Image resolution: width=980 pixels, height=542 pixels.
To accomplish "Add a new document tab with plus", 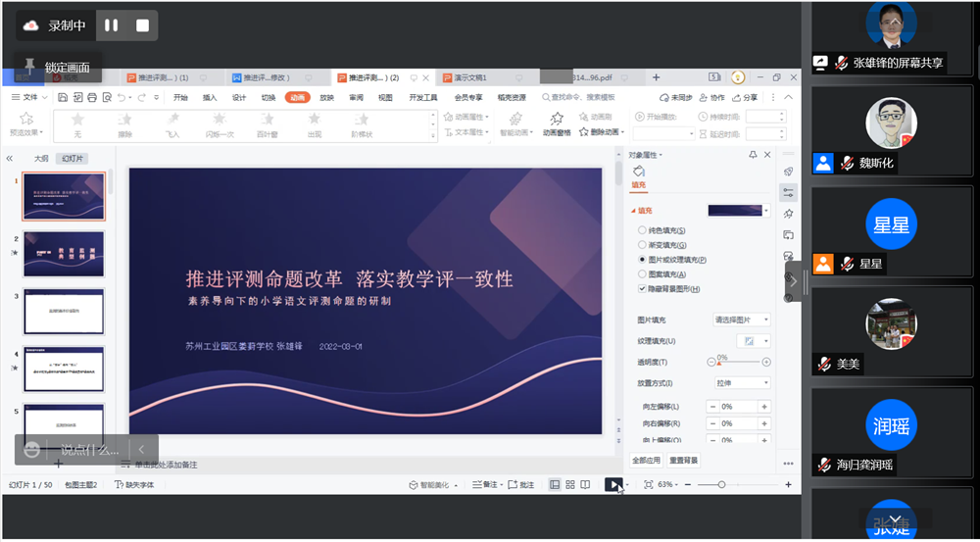I will point(657,77).
